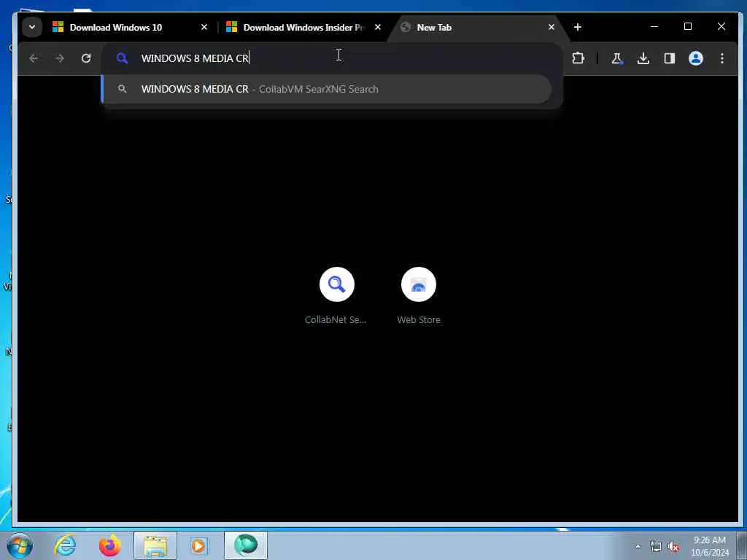The width and height of the screenshot is (747, 560).
Task: Switch to Download Windows Insider Preview tab
Action: pos(303,27)
